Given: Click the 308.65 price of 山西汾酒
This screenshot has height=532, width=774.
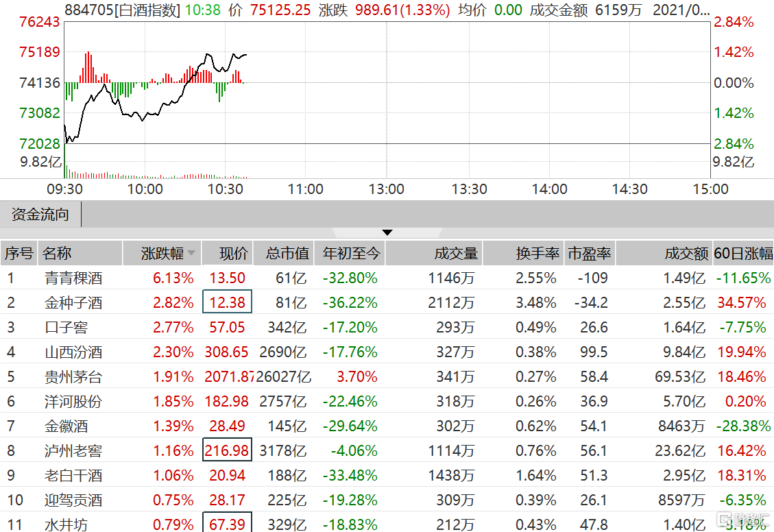Looking at the screenshot, I should pyautogui.click(x=226, y=352).
